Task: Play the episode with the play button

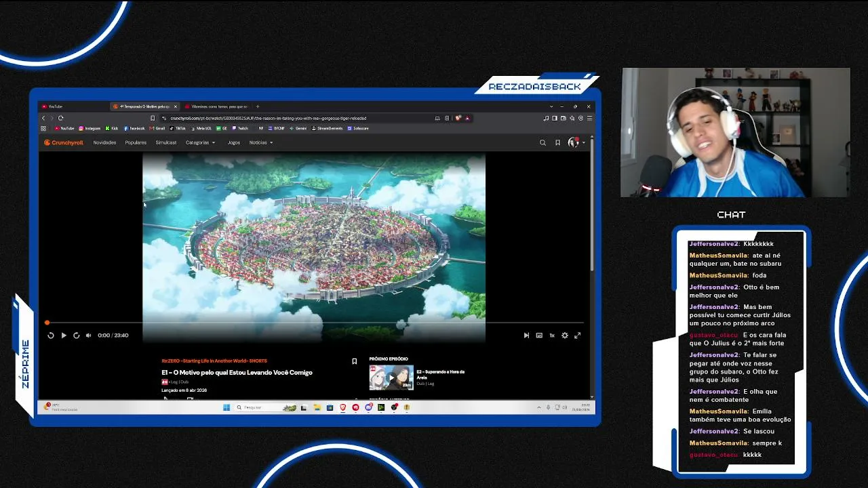Action: click(63, 335)
